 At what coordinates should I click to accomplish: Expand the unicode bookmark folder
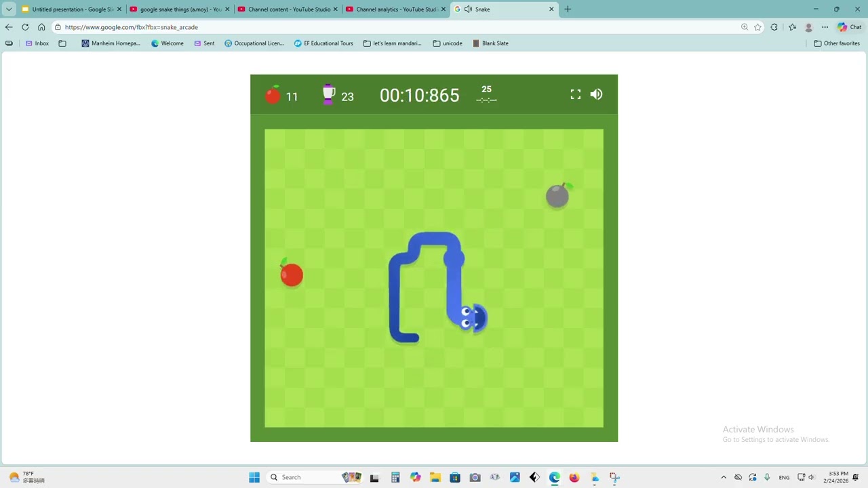tap(448, 43)
